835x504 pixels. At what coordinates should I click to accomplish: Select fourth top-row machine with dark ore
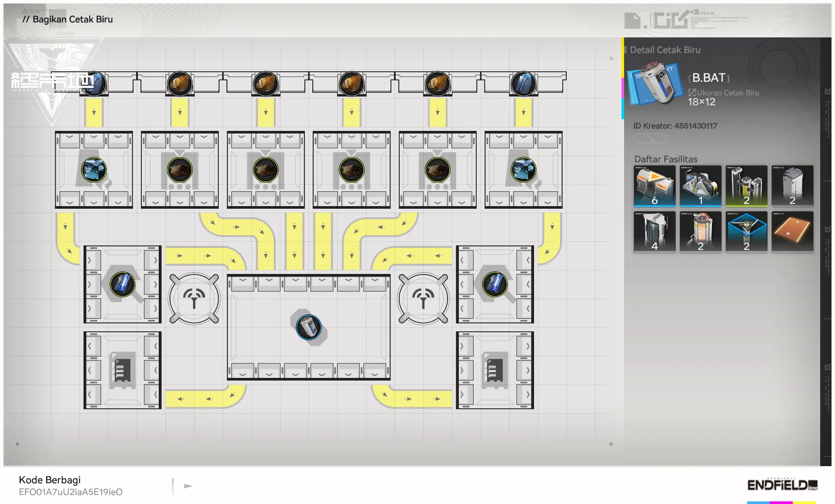(351, 170)
